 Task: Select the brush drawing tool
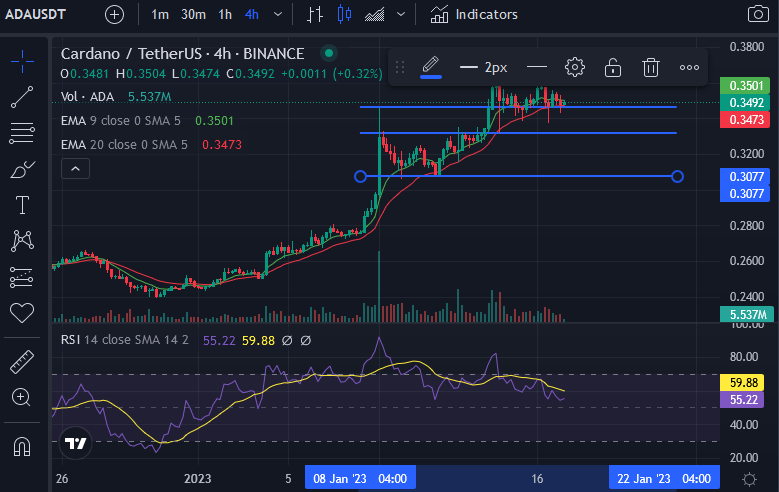click(22, 169)
